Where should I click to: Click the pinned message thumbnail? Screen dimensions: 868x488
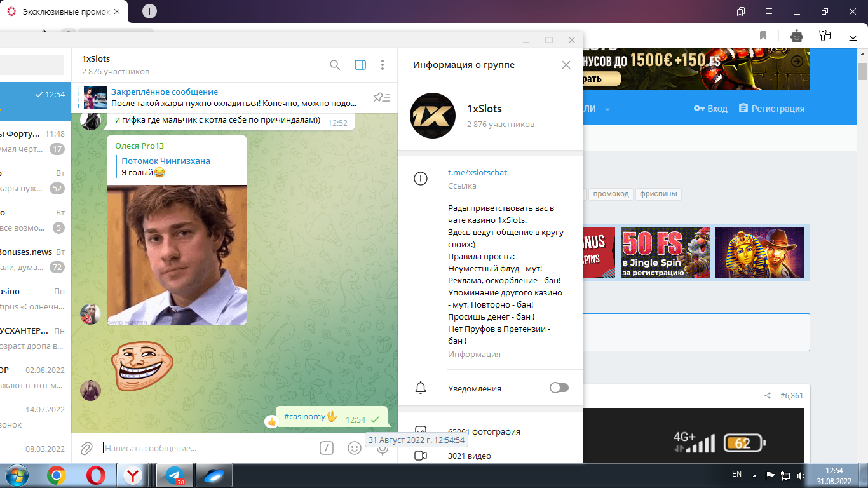[x=95, y=97]
